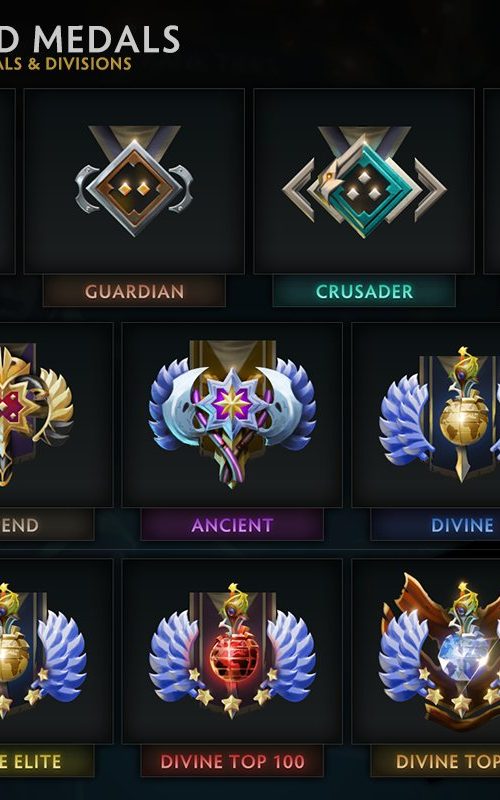The width and height of the screenshot is (500, 800).
Task: Click the bottom gold star under the red globe
Action: click(x=231, y=705)
